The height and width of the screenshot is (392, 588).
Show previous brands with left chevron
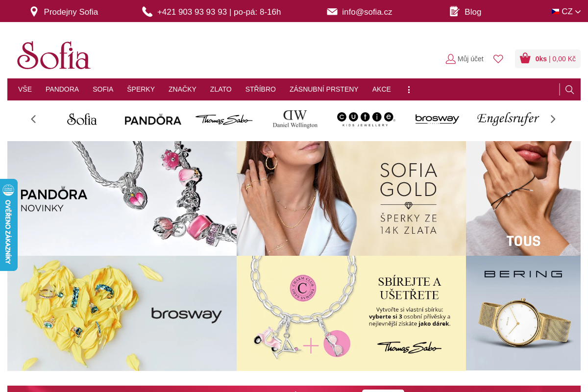point(33,119)
